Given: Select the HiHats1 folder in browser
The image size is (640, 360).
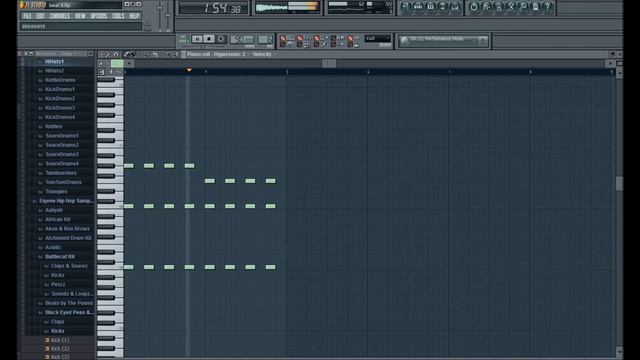Looking at the screenshot, I should (54, 62).
